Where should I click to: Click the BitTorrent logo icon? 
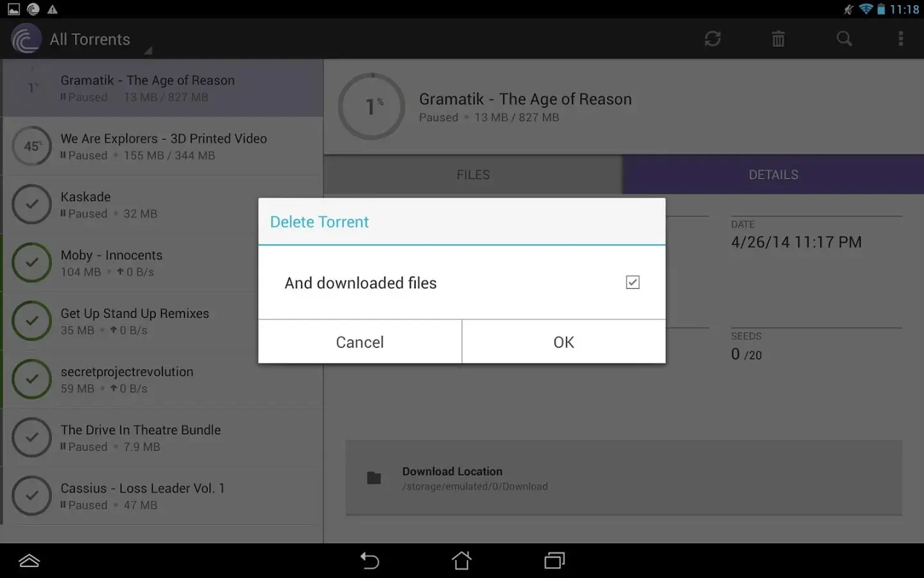[x=26, y=39]
